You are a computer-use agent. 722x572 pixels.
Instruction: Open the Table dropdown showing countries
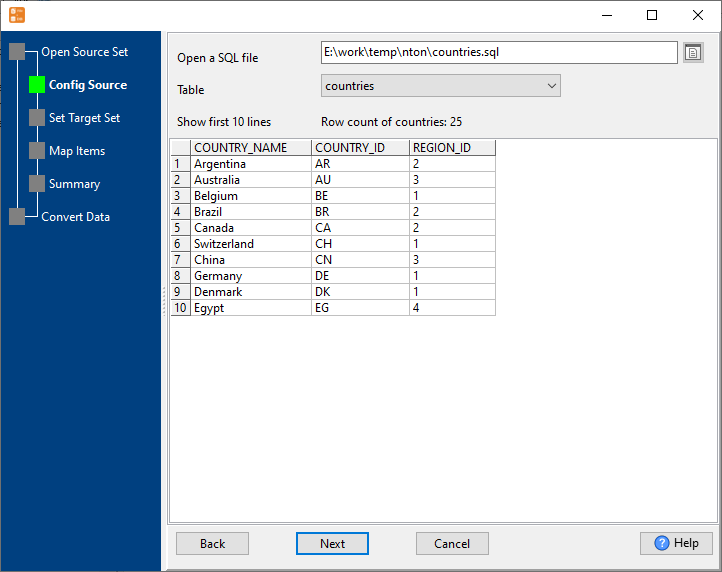tap(440, 86)
